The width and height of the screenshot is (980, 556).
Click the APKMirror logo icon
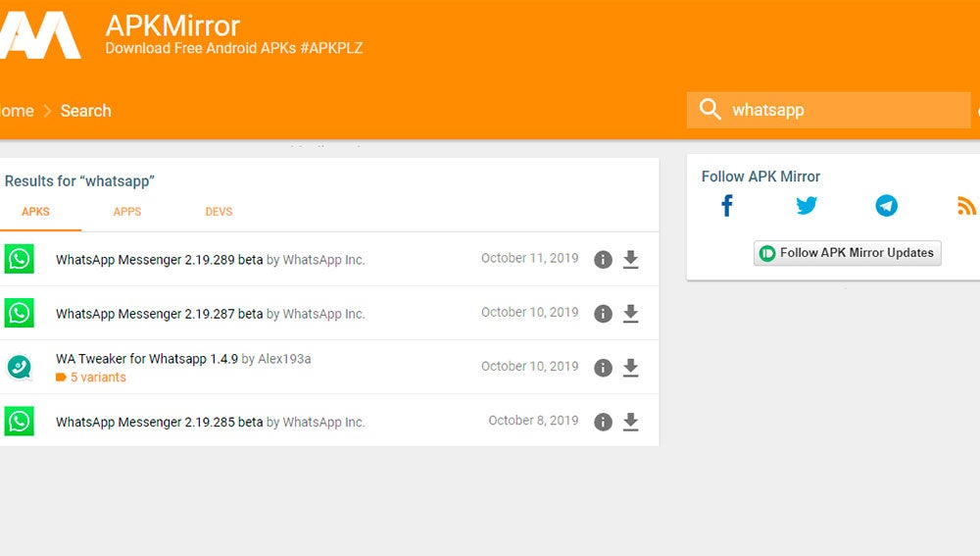pyautogui.click(x=40, y=35)
